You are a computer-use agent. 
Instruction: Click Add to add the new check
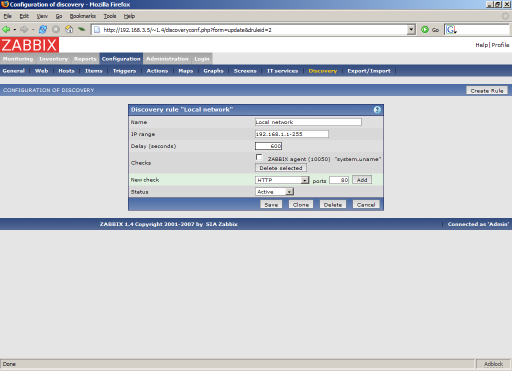(362, 180)
